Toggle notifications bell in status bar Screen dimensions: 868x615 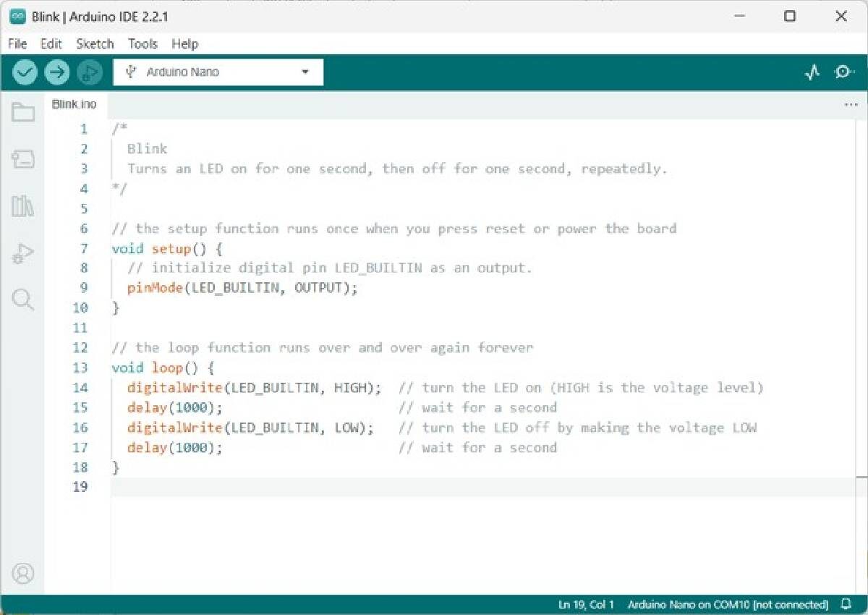pyautogui.click(x=846, y=604)
